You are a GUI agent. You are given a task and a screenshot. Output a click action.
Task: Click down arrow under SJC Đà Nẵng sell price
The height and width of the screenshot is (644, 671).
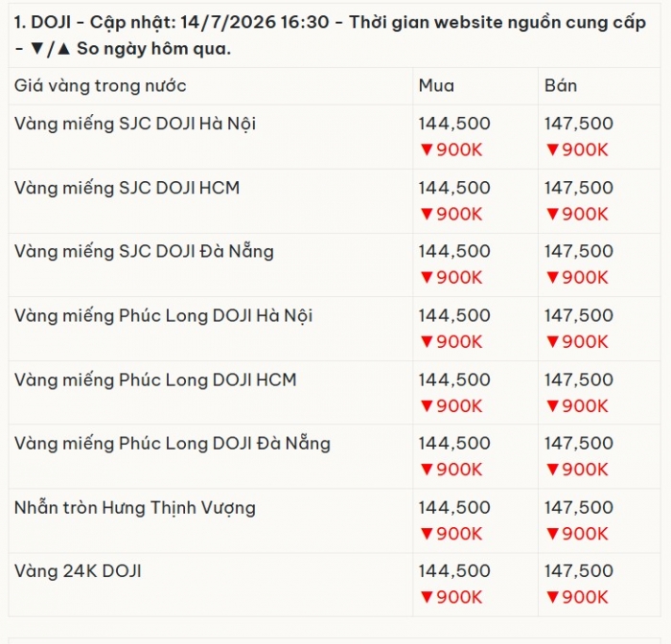coord(552,277)
